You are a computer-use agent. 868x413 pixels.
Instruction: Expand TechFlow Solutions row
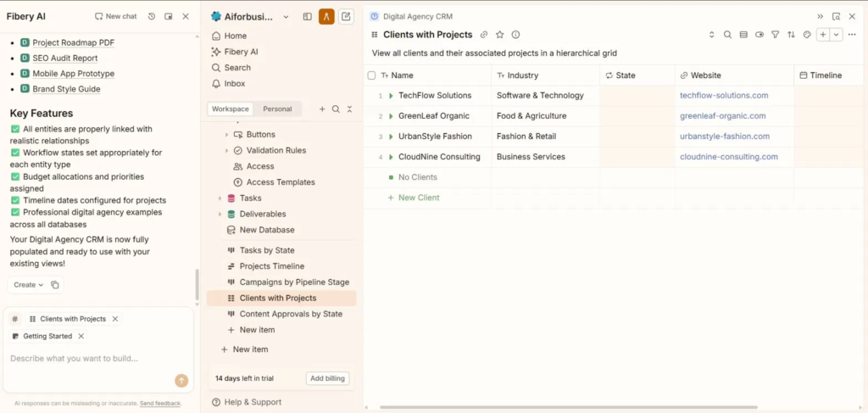[391, 96]
